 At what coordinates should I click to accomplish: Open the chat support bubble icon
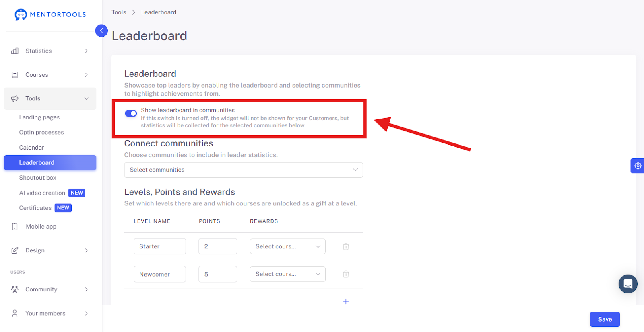coord(628,284)
